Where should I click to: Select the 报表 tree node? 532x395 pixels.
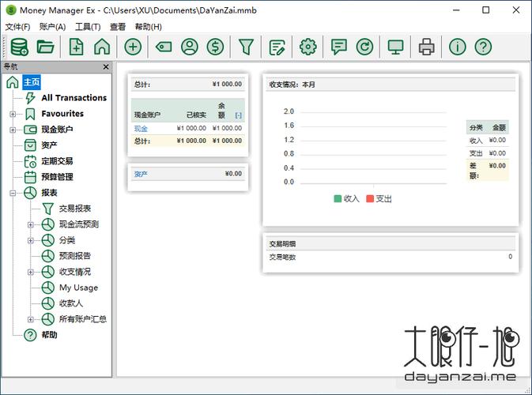click(x=49, y=193)
